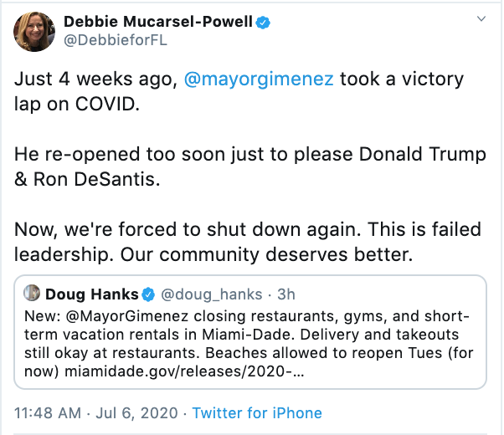Click the @MayorGimenez mention in quoted tweet
Viewport: 504px width, 435px height.
pyautogui.click(x=127, y=316)
